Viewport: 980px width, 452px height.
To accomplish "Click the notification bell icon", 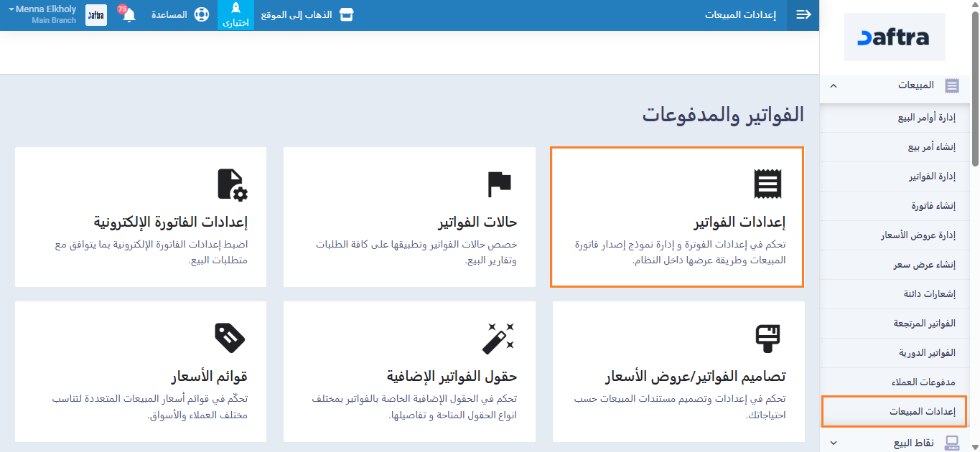I will [x=129, y=16].
